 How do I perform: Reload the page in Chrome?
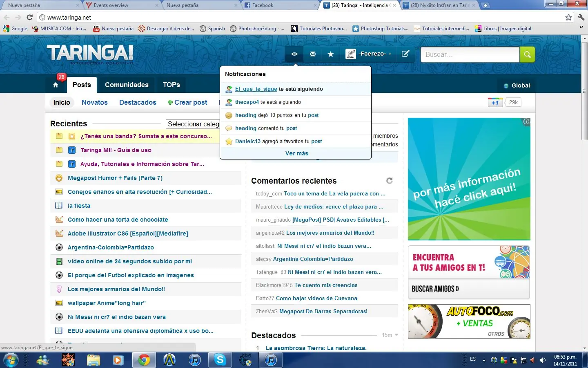point(29,17)
